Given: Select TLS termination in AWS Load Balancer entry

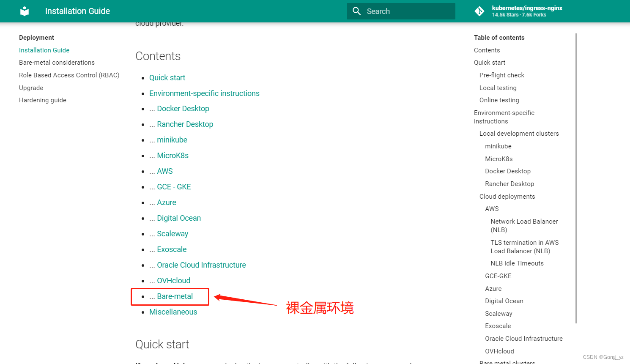Looking at the screenshot, I should click(524, 247).
